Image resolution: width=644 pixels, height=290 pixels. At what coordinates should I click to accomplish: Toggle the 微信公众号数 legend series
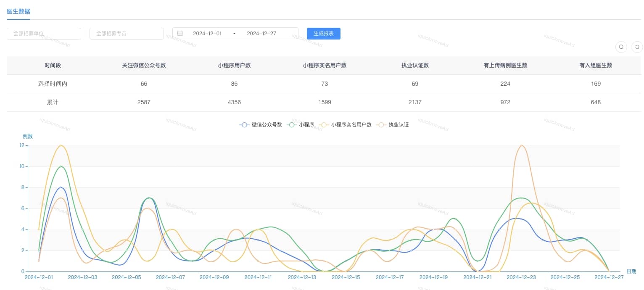tap(261, 125)
